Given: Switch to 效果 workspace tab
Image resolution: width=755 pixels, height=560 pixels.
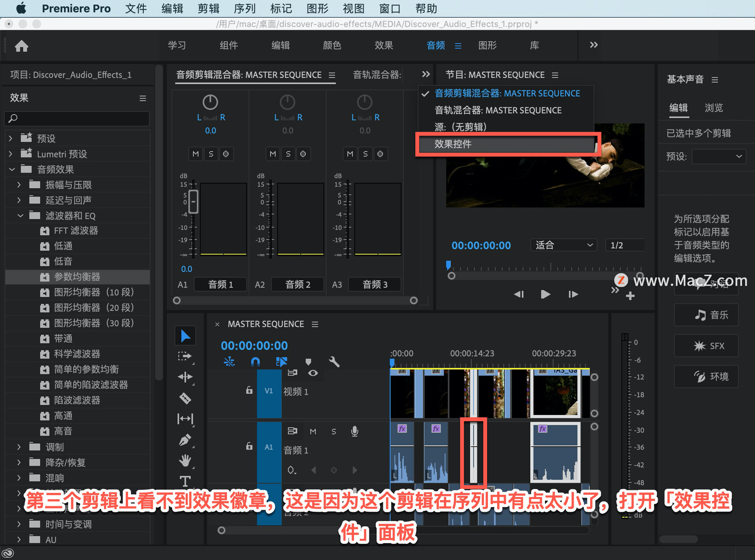Looking at the screenshot, I should click(x=384, y=45).
